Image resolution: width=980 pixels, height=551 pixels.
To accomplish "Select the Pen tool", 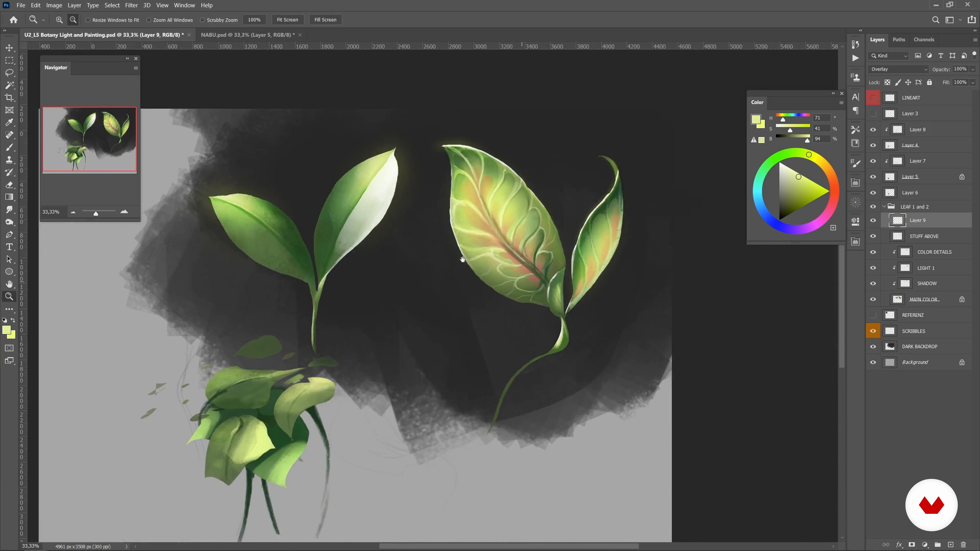I will pos(9,235).
